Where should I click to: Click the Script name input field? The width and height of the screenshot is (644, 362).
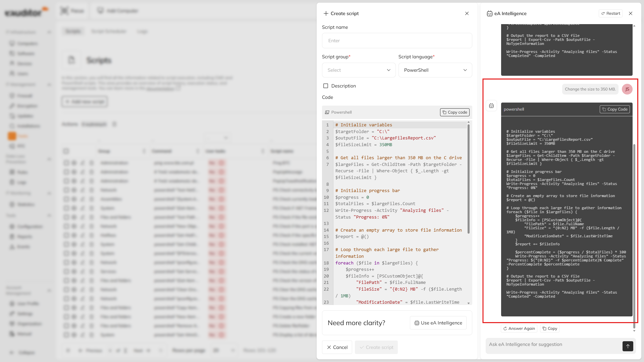(x=397, y=41)
